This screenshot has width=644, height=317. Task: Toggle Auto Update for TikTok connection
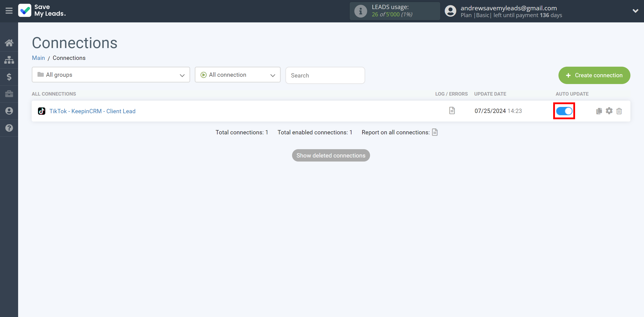(564, 111)
